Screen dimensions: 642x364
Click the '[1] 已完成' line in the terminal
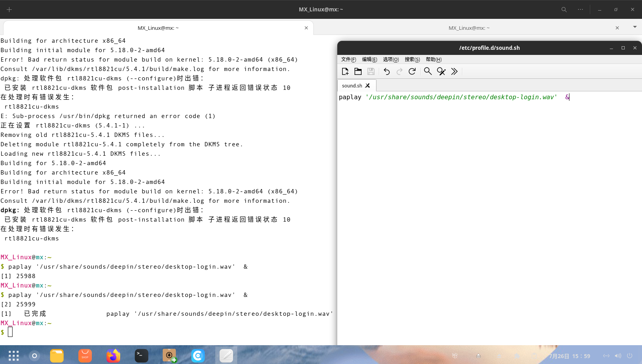[167, 314]
